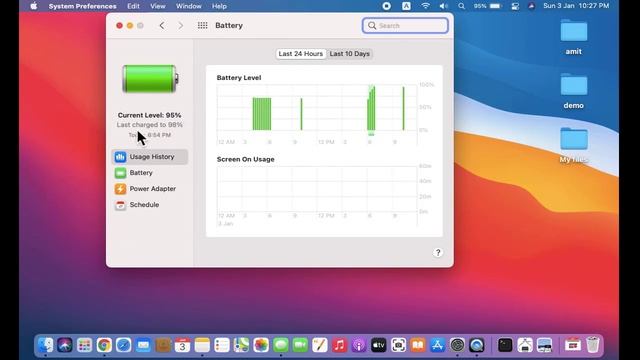Image resolution: width=640 pixels, height=360 pixels.
Task: Open App Store in the Dock
Action: (x=438, y=345)
